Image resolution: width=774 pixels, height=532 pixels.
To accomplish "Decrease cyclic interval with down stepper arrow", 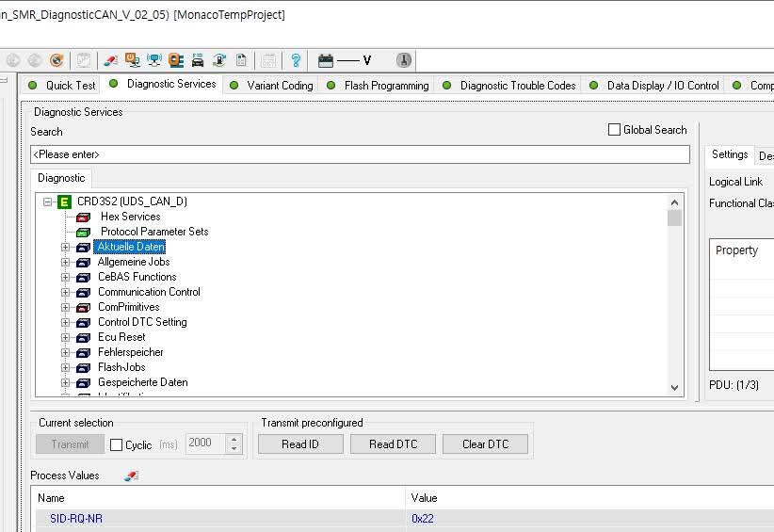I will pyautogui.click(x=234, y=449).
